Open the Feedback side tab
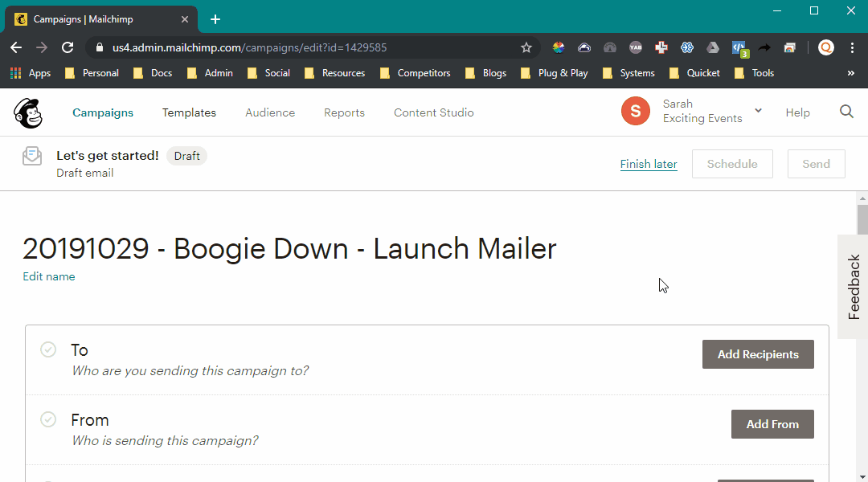 click(x=853, y=287)
